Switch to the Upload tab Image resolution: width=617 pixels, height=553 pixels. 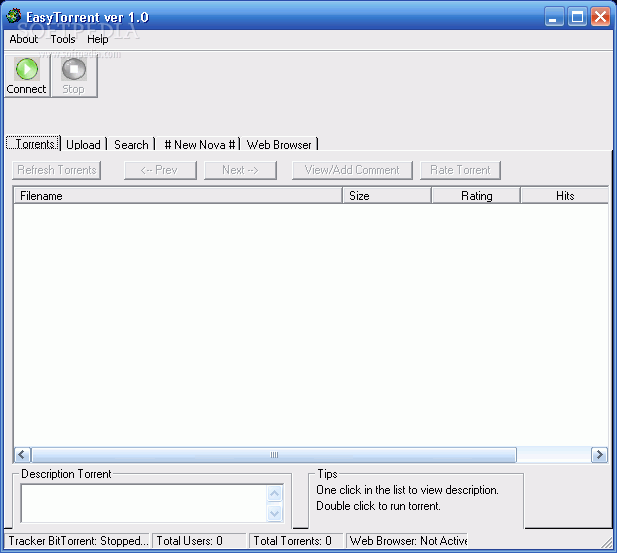tap(83, 144)
